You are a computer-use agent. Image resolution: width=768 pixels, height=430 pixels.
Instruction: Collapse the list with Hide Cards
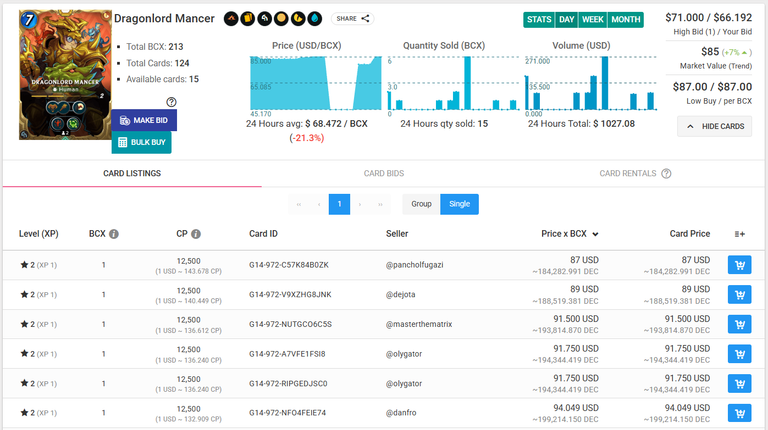[x=715, y=126]
